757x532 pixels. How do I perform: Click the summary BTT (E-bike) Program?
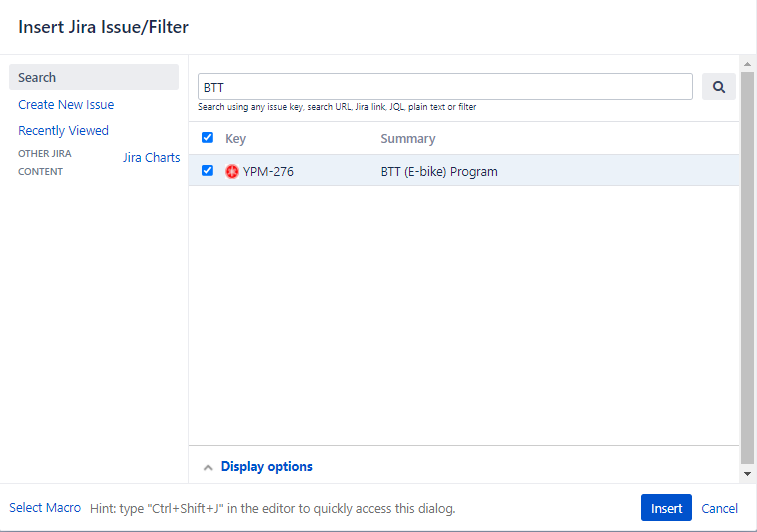[439, 172]
